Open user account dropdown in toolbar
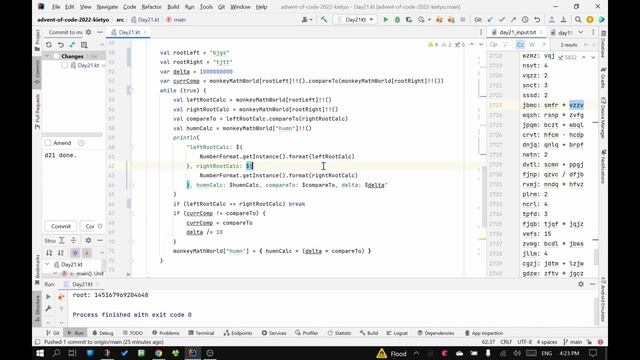The width and height of the screenshot is (640, 360). point(307,20)
